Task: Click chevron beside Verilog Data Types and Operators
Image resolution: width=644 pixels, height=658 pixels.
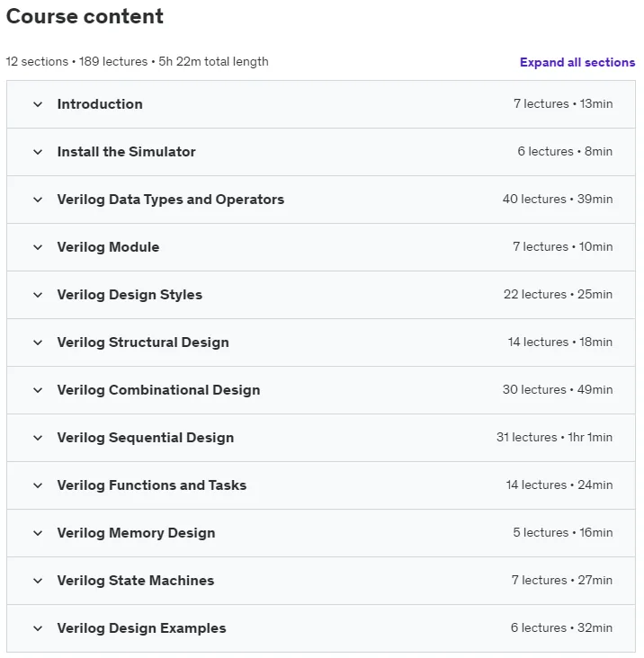Action: point(38,200)
